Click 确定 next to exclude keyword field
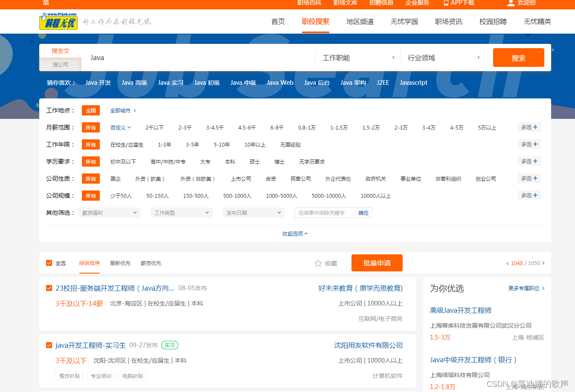This screenshot has height=392, width=575. tap(363, 213)
